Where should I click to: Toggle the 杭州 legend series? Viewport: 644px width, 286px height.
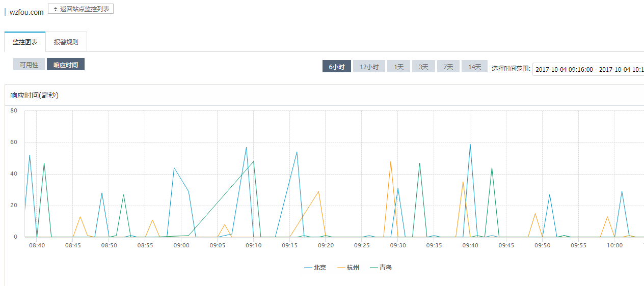[348, 268]
